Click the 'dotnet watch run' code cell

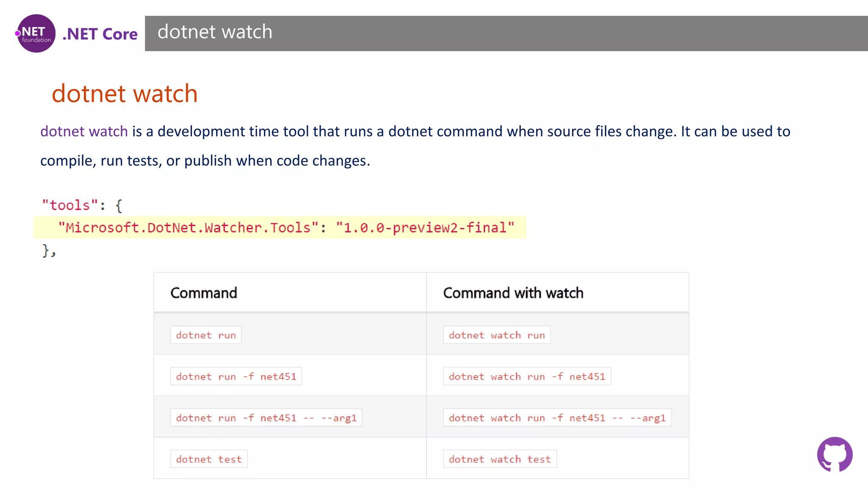(x=496, y=335)
